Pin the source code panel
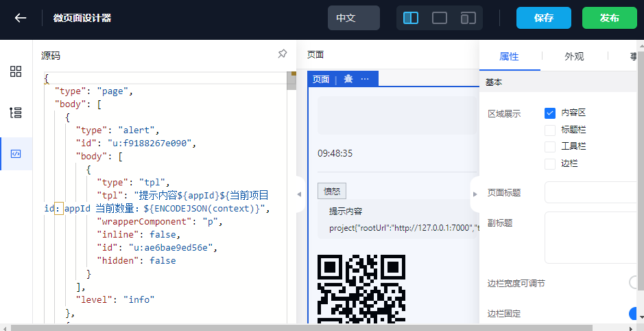The height and width of the screenshot is (331, 644). (282, 54)
